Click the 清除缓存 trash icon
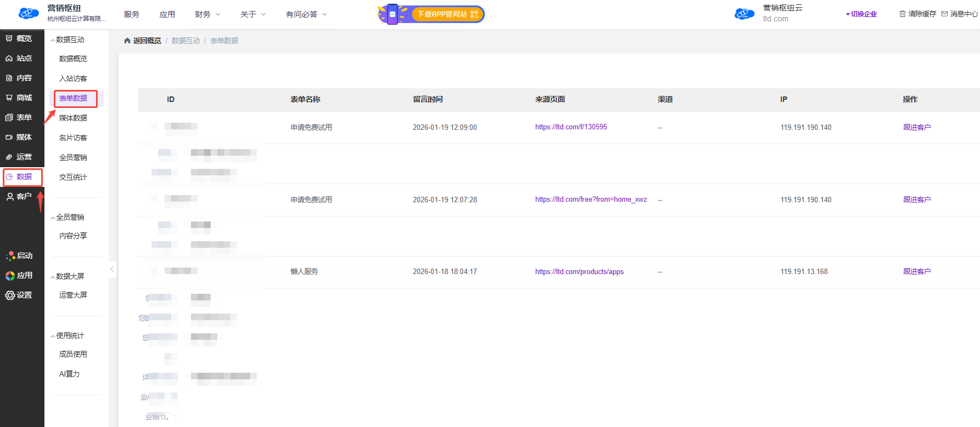This screenshot has width=980, height=427. point(902,14)
